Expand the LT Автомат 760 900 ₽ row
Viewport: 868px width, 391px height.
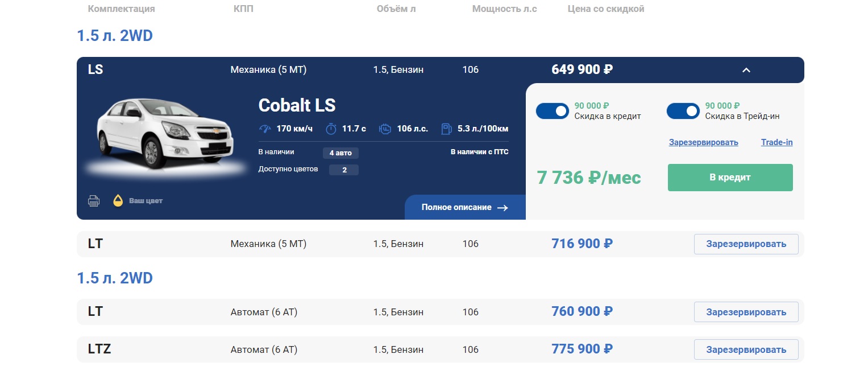coord(440,312)
